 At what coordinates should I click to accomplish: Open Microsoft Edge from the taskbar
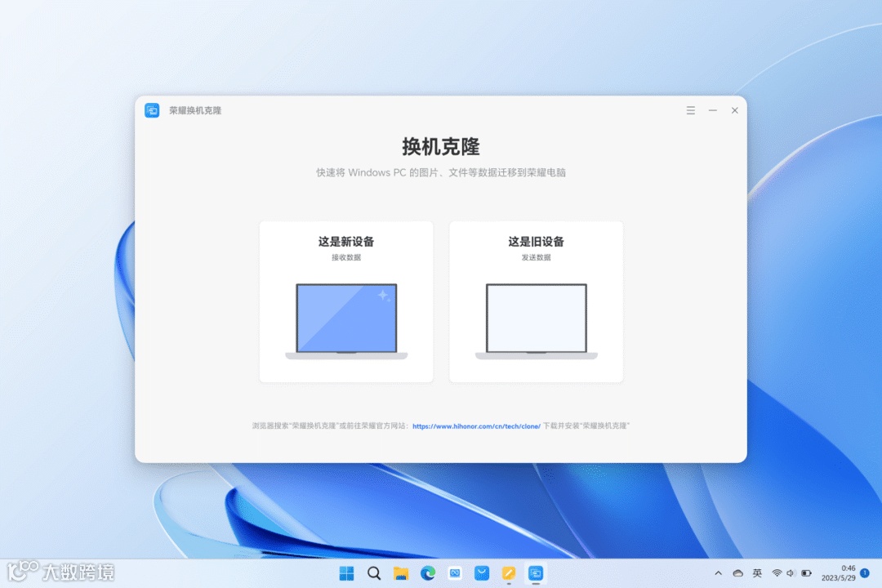[x=427, y=573]
